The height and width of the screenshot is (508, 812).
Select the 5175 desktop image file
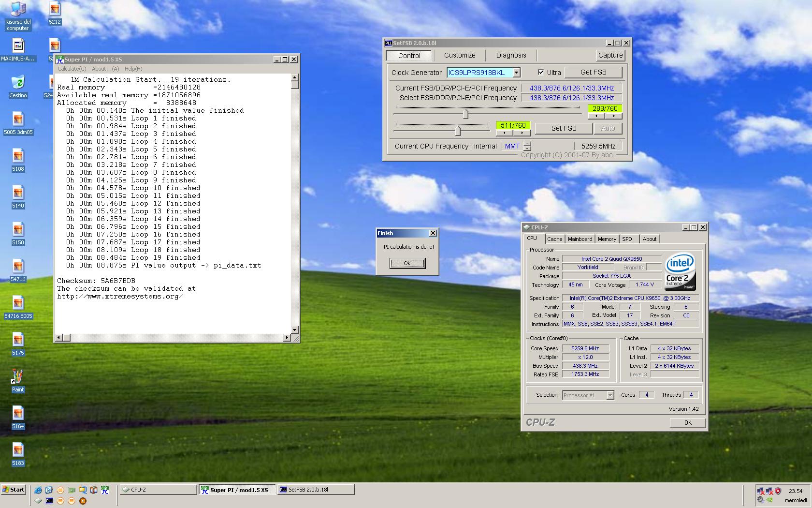coord(18,344)
